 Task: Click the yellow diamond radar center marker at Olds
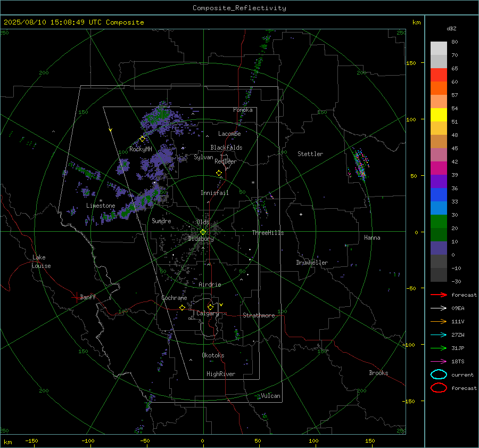(203, 232)
